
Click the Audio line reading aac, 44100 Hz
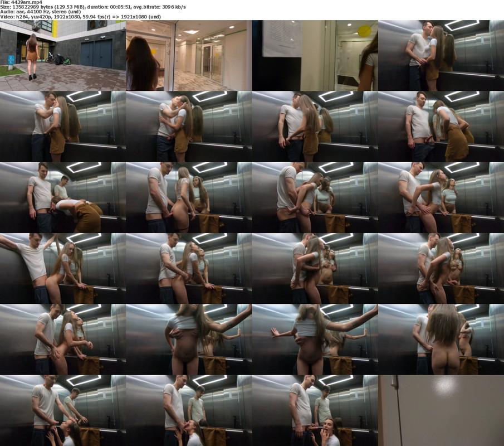[40, 12]
